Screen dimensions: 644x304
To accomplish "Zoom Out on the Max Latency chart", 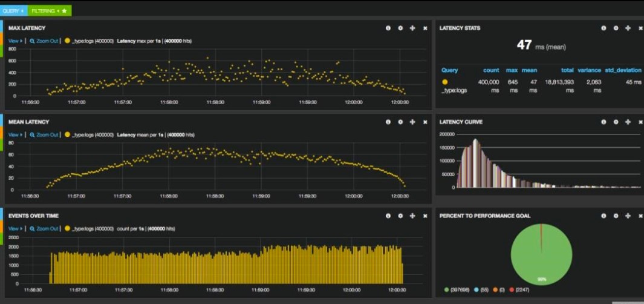I will pos(47,41).
